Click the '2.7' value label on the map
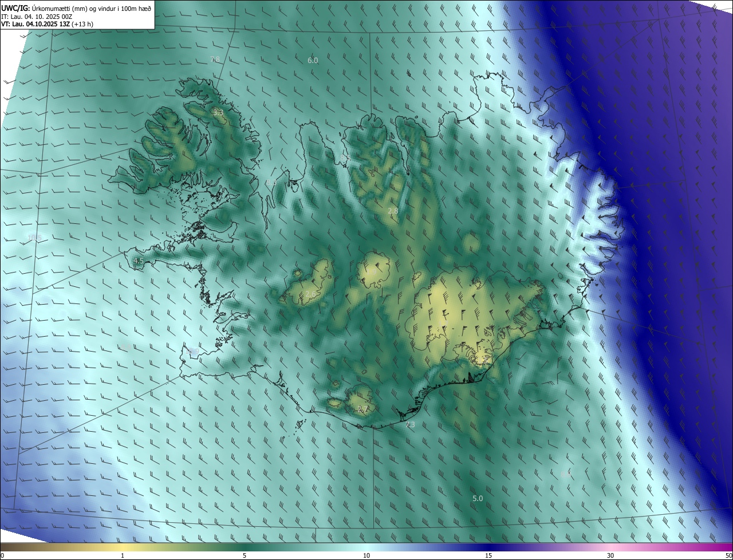 click(x=362, y=409)
